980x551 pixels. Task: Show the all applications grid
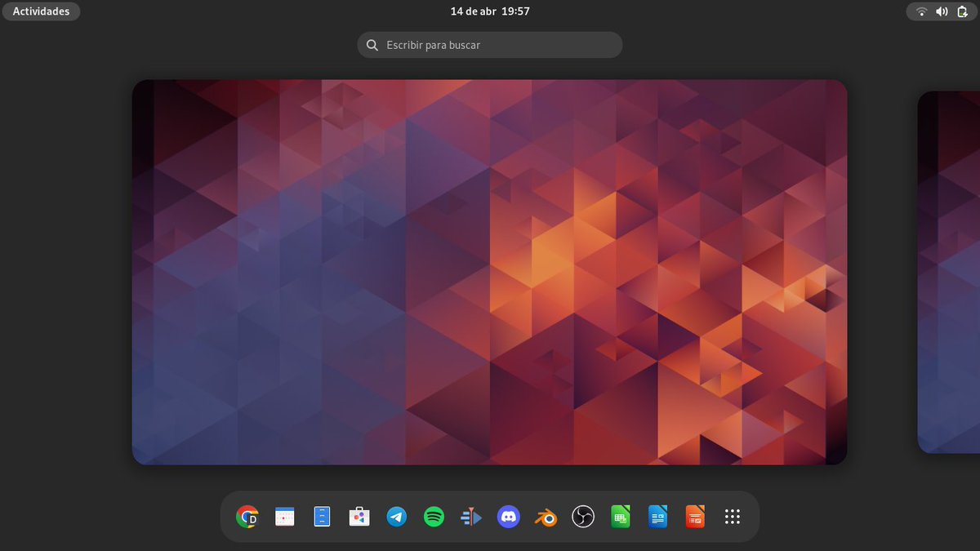click(732, 516)
